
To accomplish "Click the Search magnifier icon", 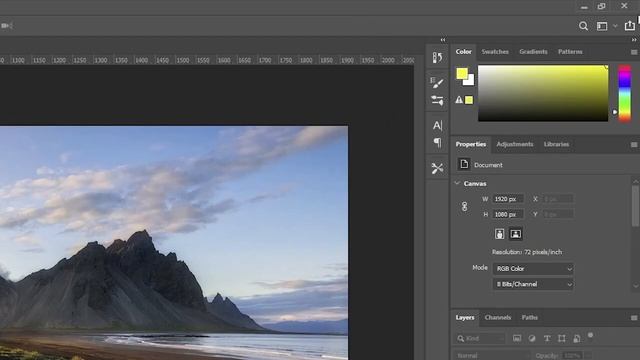I will [x=583, y=26].
